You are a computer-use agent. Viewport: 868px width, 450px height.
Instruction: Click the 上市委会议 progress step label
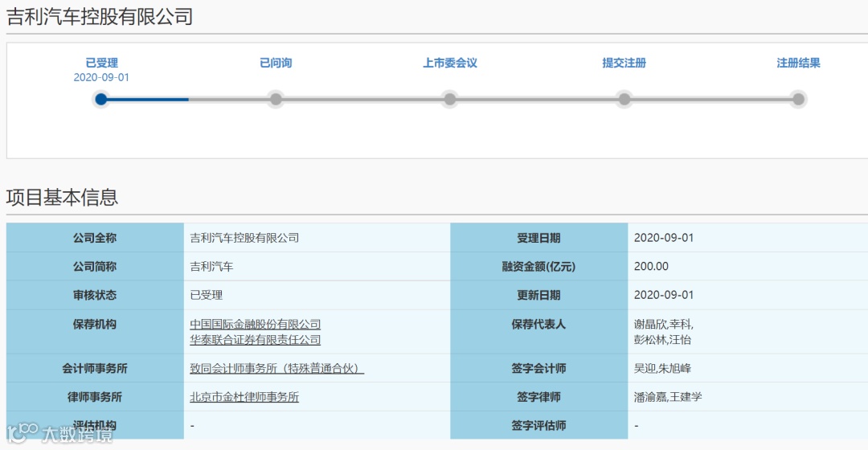[450, 63]
